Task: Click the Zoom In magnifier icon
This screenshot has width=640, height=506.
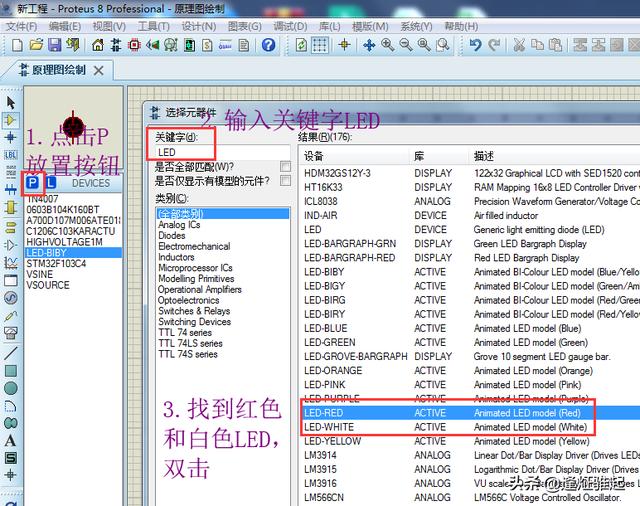Action: (x=387, y=45)
